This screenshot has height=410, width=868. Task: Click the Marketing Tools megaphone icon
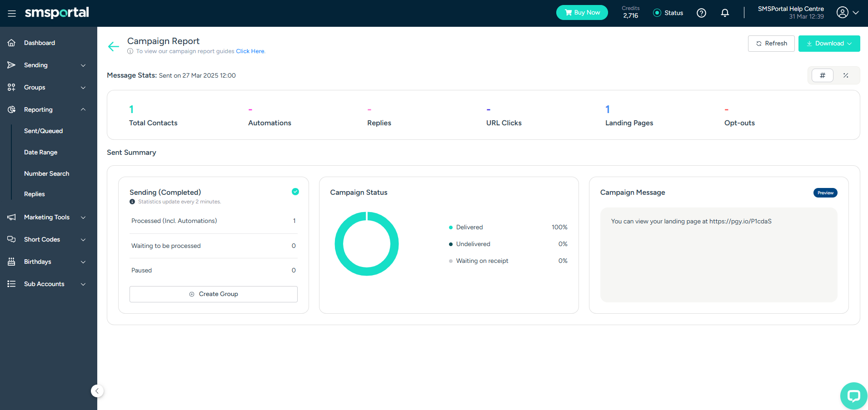pos(12,217)
